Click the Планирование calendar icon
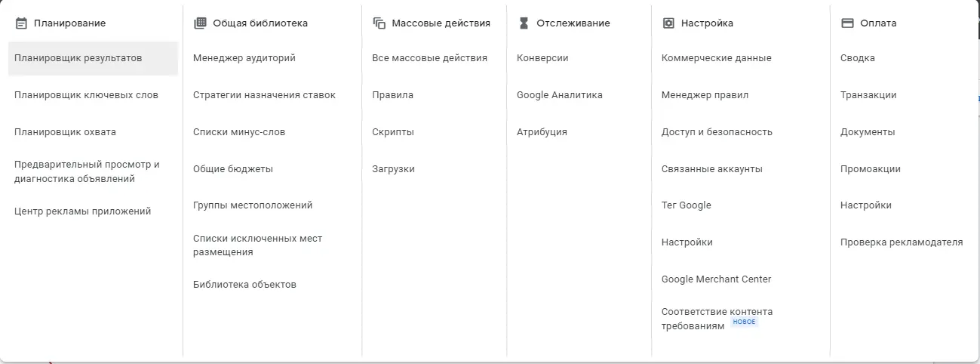Image resolution: width=980 pixels, height=364 pixels. (x=21, y=23)
